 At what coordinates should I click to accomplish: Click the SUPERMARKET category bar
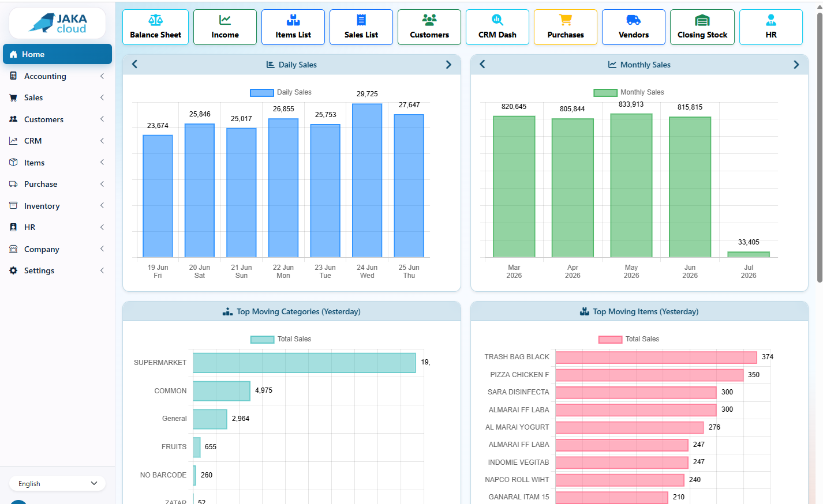tap(304, 363)
